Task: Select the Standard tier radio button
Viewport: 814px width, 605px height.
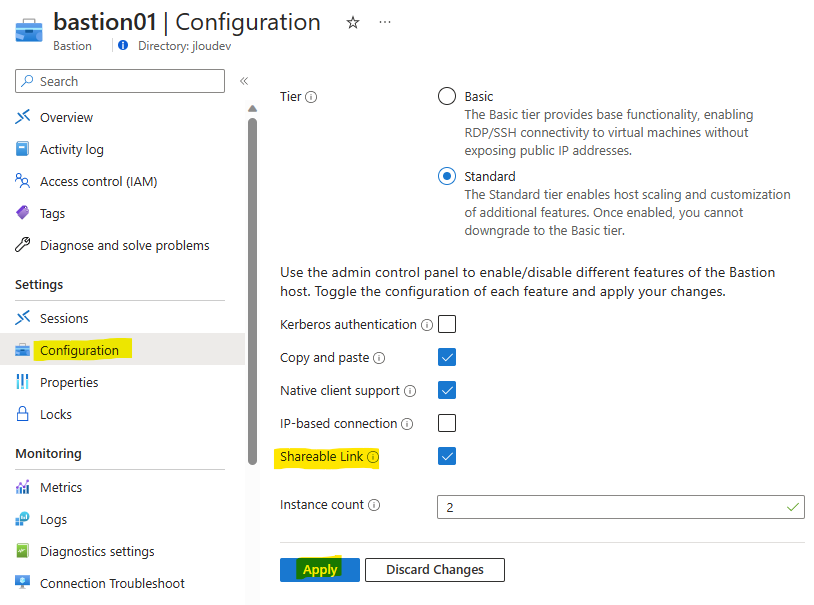Action: tap(446, 176)
